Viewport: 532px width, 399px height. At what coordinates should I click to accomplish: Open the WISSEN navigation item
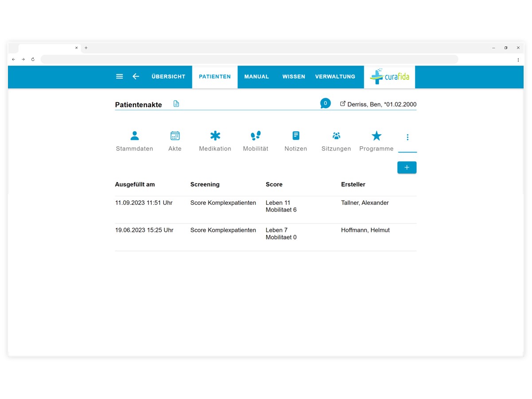pyautogui.click(x=293, y=77)
